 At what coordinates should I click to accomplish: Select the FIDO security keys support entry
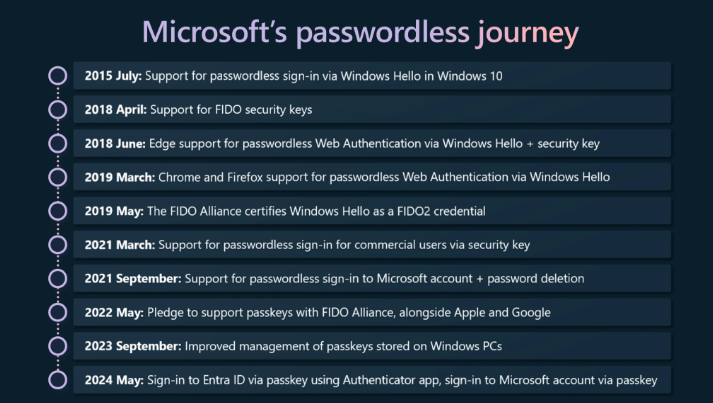[372, 109]
